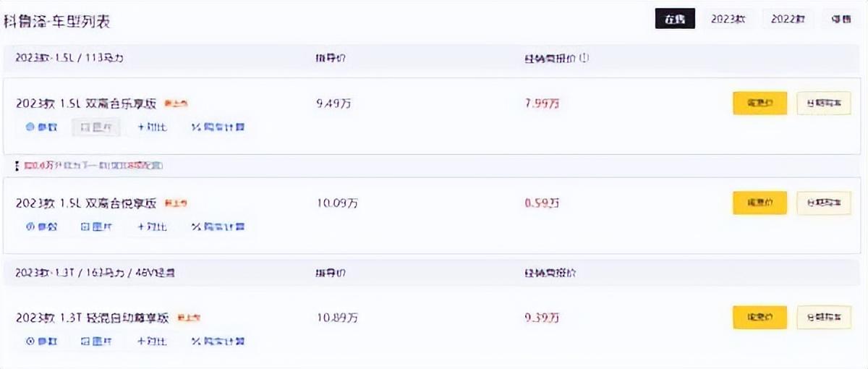Add 双离合乐享版 to 对比 compare
Screen dimensions: 868x369
click(x=152, y=127)
